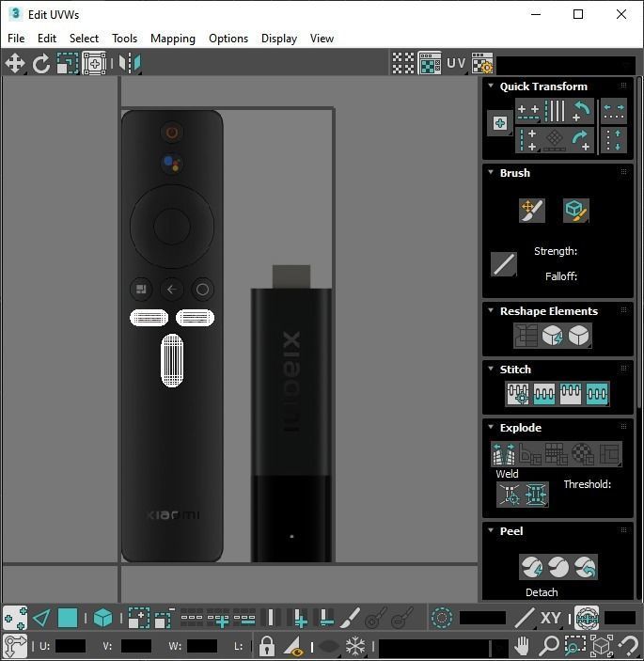Click the Space Horizontally icon
The image size is (644, 661).
point(614,111)
